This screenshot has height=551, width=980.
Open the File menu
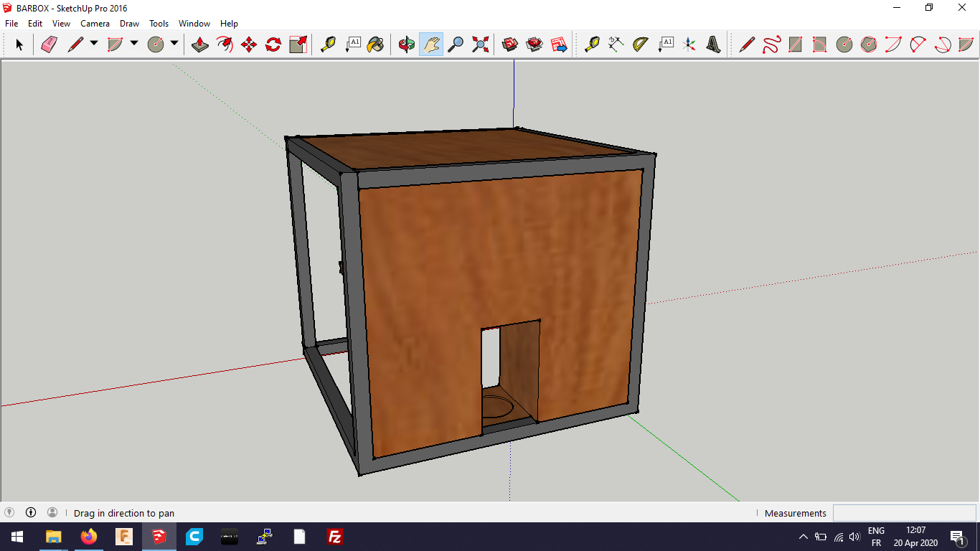(11, 24)
